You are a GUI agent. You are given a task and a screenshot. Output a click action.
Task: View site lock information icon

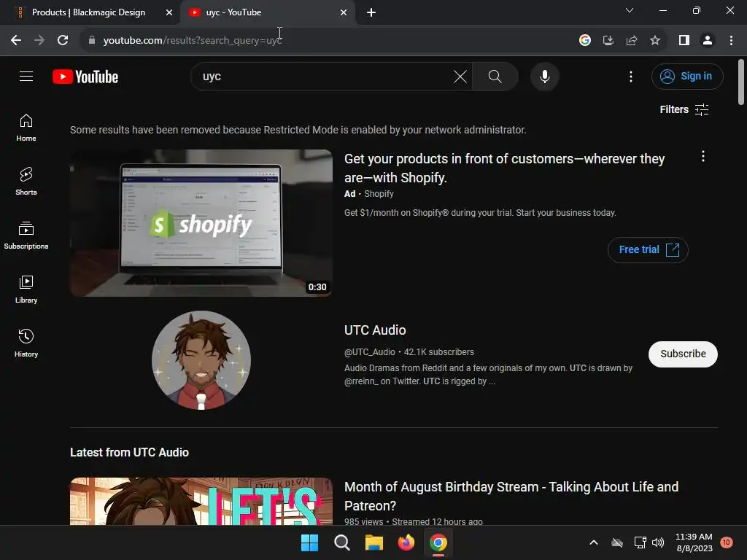tap(91, 40)
